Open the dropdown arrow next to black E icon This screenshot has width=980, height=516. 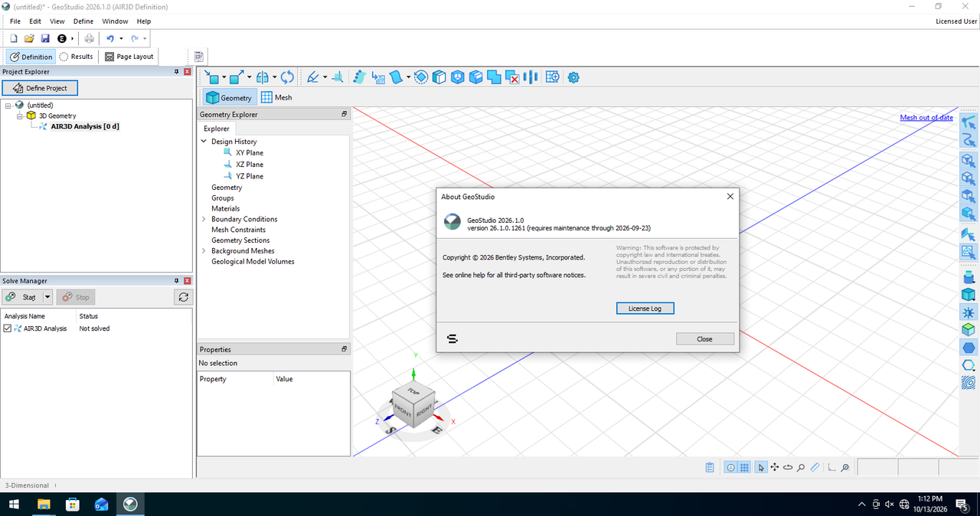click(72, 38)
